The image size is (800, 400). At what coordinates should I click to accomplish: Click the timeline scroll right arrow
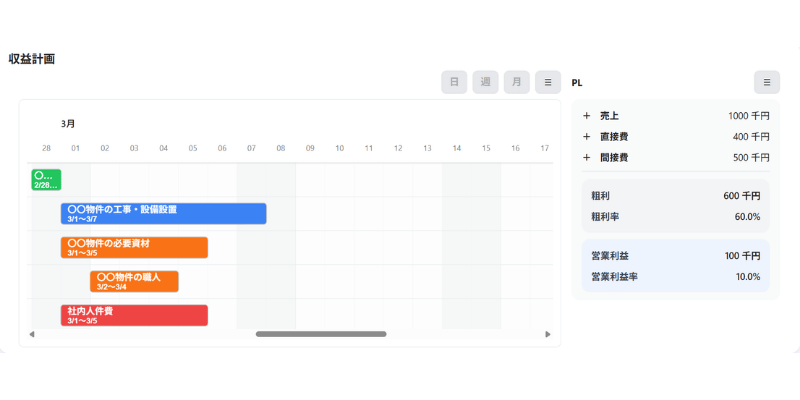pos(547,334)
